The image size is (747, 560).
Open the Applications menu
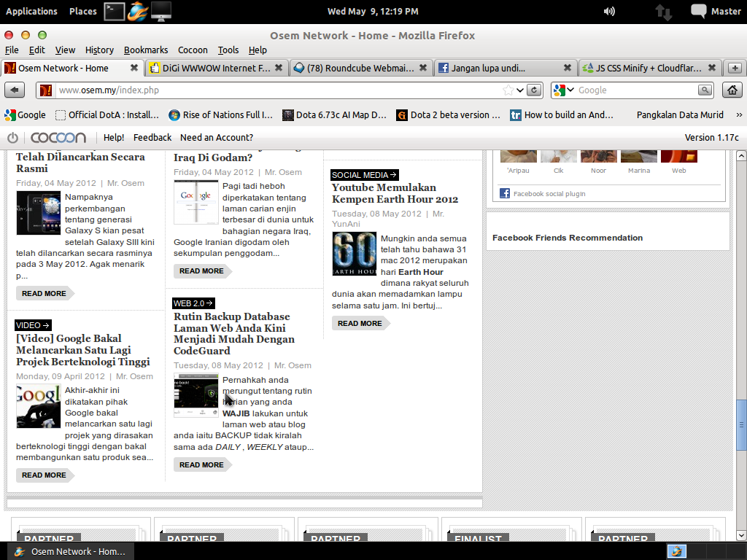(x=31, y=11)
